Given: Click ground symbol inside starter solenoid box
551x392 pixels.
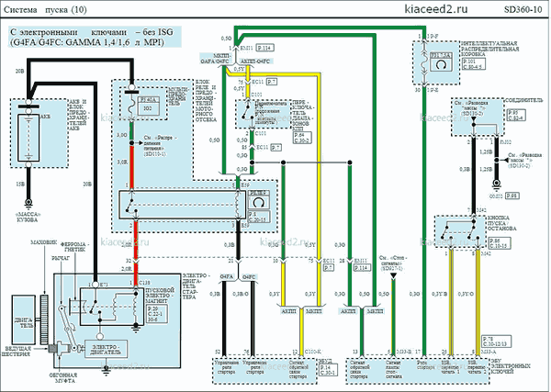Looking at the screenshot, I should pyautogui.click(x=136, y=329).
